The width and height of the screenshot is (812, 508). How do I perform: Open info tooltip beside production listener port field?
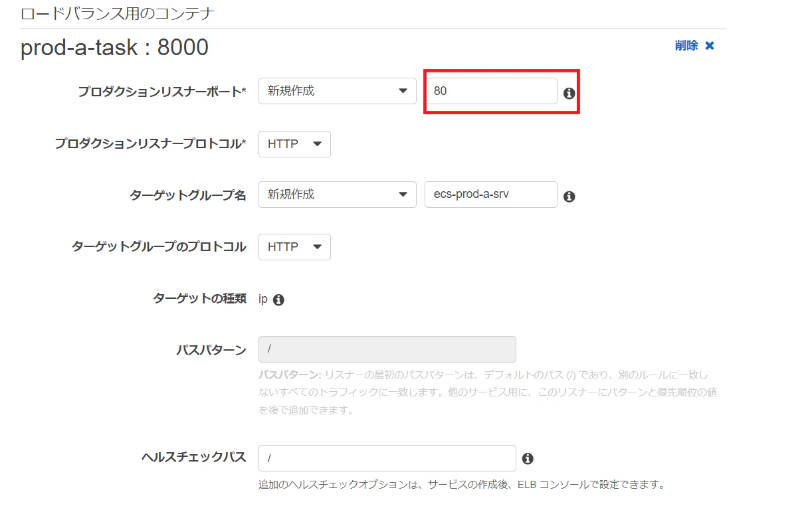[569, 93]
